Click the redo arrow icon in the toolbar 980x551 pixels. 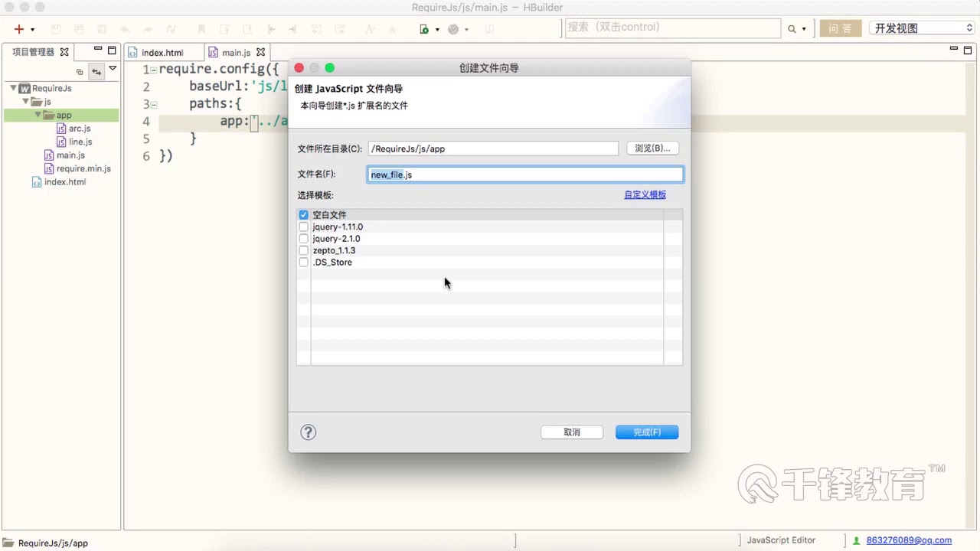[x=148, y=29]
